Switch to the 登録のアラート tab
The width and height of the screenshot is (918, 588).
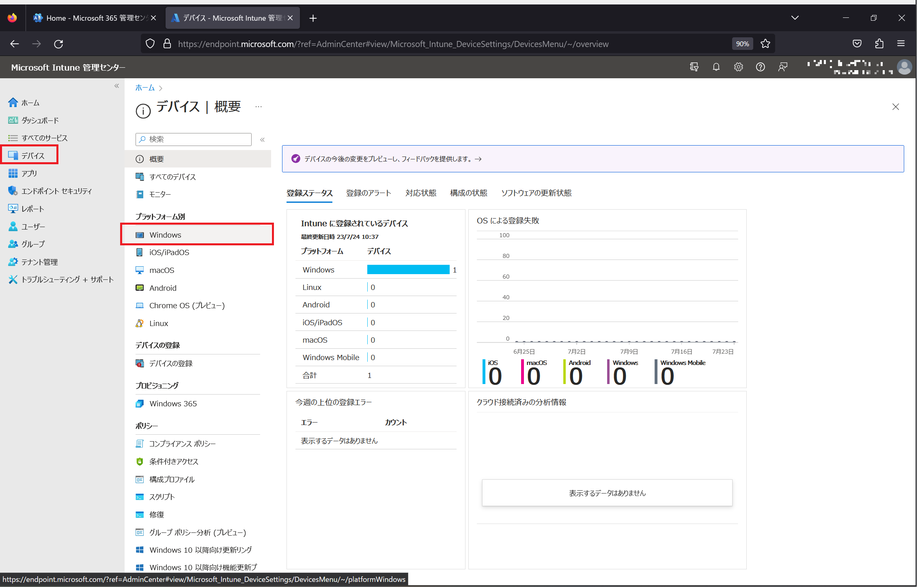(369, 193)
